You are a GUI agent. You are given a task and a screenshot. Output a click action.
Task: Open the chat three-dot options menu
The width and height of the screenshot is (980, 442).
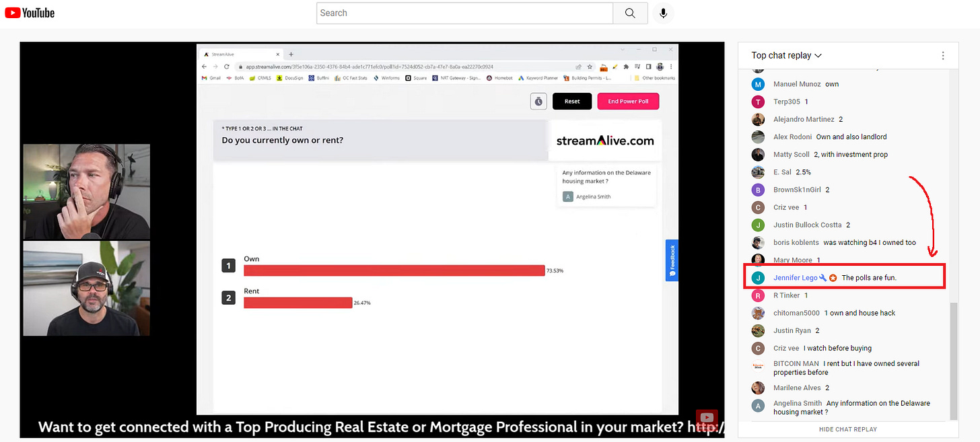[943, 55]
